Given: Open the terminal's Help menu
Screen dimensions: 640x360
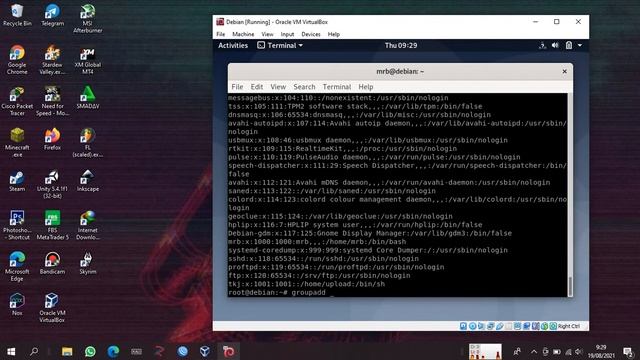Looking at the screenshot, I should (366, 87).
